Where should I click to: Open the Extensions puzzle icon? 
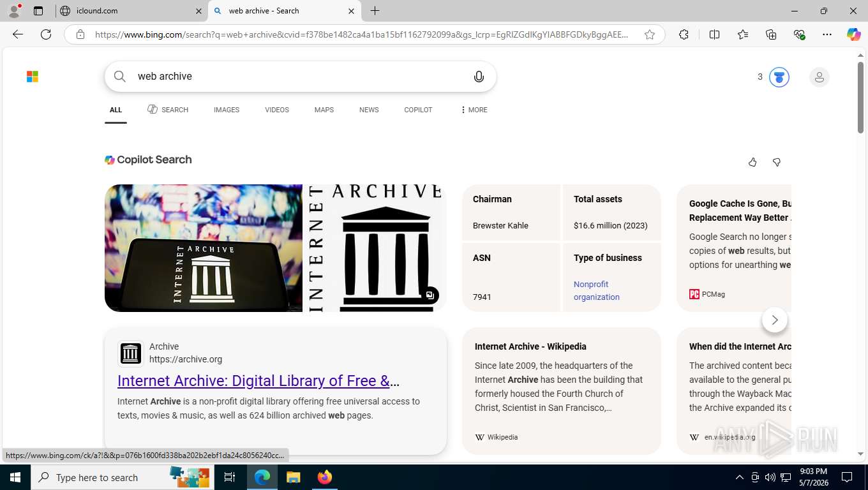point(684,34)
